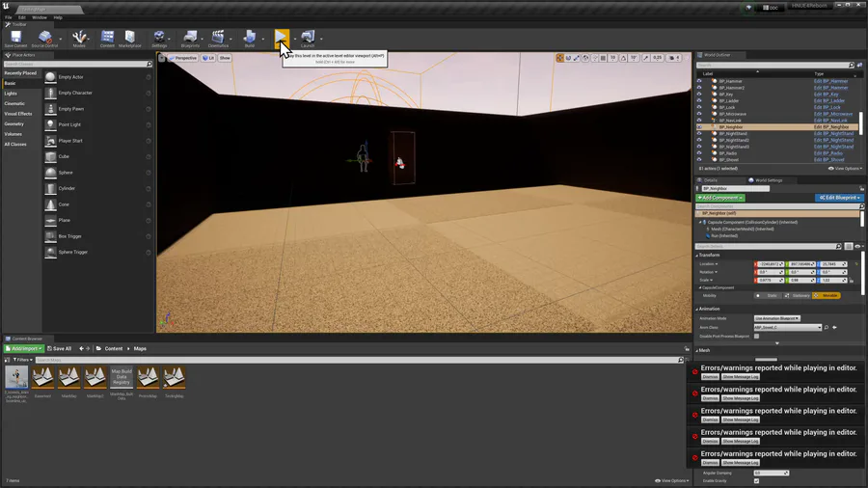The image size is (868, 488).
Task: Select the Box Trigger icon
Action: (x=50, y=236)
